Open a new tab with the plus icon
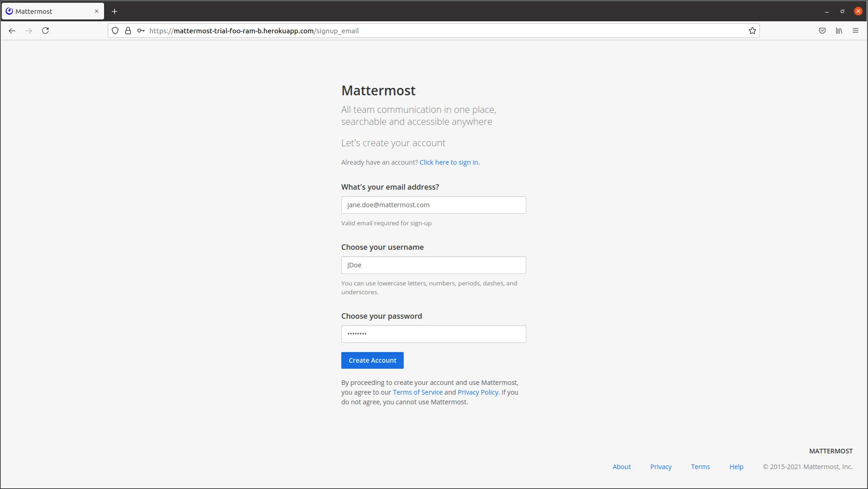The width and height of the screenshot is (868, 489). pos(115,11)
